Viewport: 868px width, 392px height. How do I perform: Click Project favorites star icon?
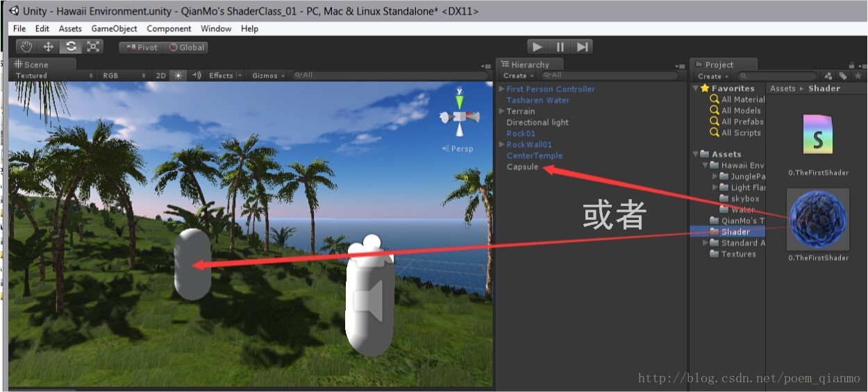pyautogui.click(x=858, y=76)
